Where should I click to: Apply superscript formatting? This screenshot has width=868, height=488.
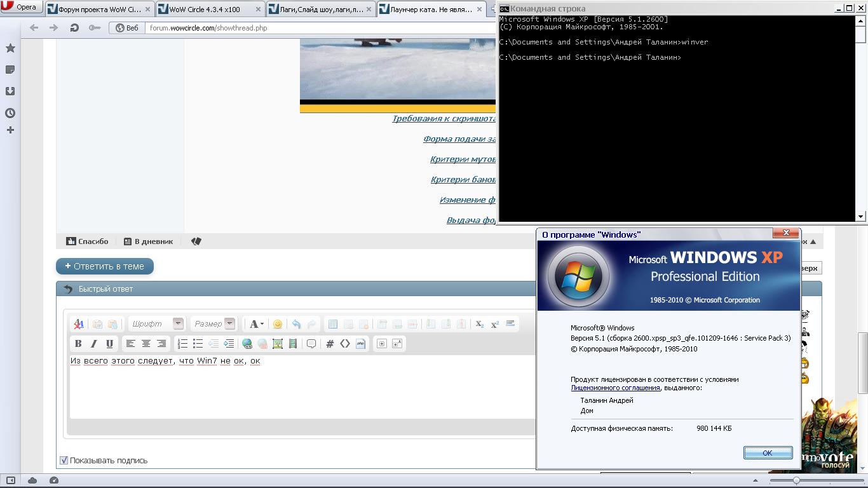(x=495, y=324)
